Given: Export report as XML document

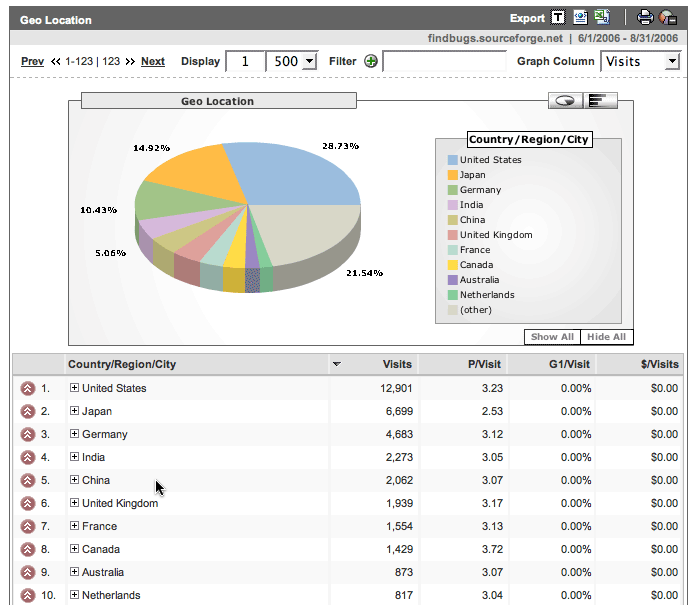Looking at the screenshot, I should coord(580,17).
